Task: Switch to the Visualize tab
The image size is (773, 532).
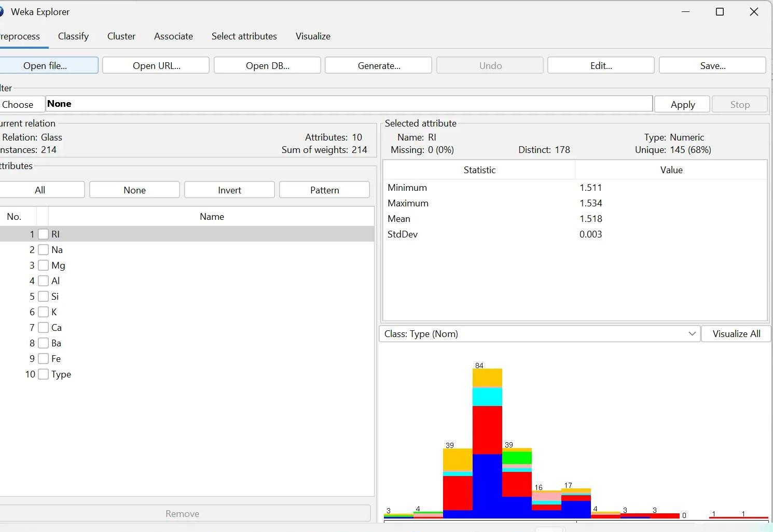Action: tap(312, 36)
